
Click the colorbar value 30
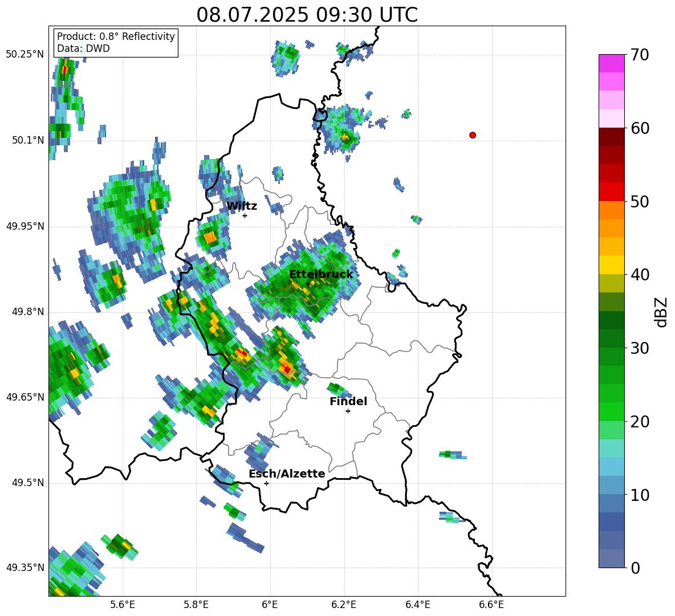pyautogui.click(x=640, y=348)
